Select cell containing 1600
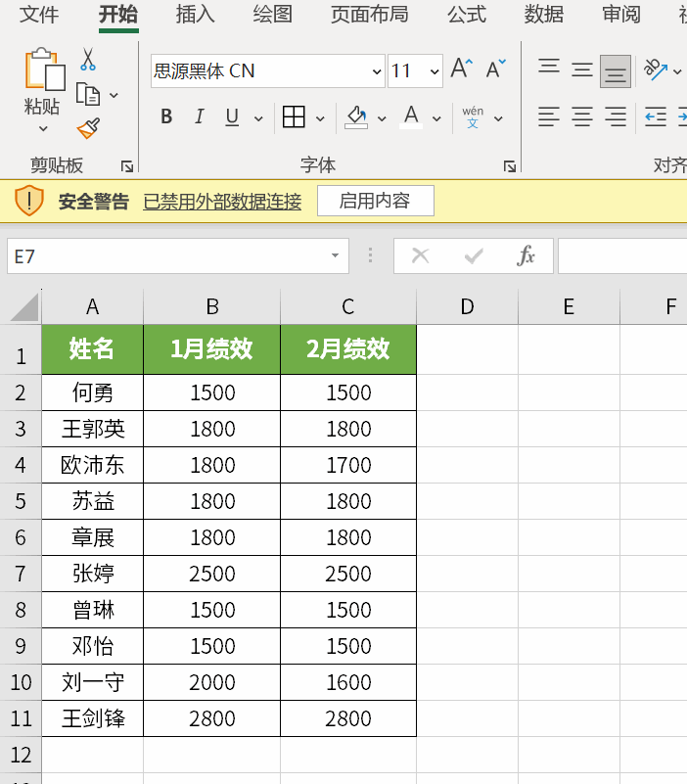The width and height of the screenshot is (687, 784). [348, 682]
